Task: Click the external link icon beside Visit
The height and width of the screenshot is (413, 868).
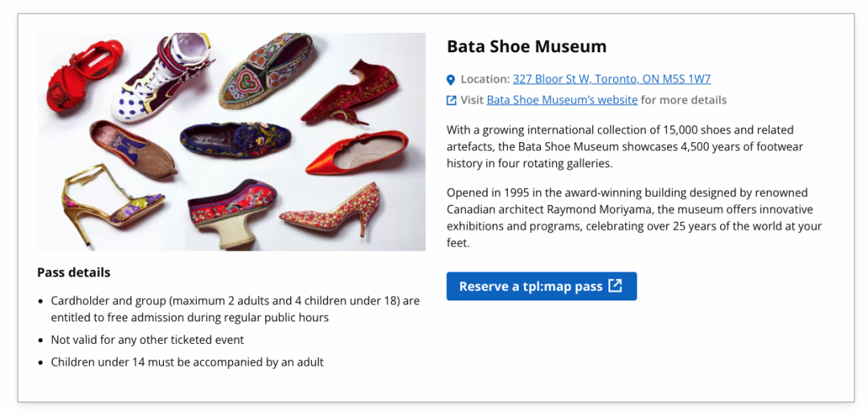Action: click(x=451, y=100)
